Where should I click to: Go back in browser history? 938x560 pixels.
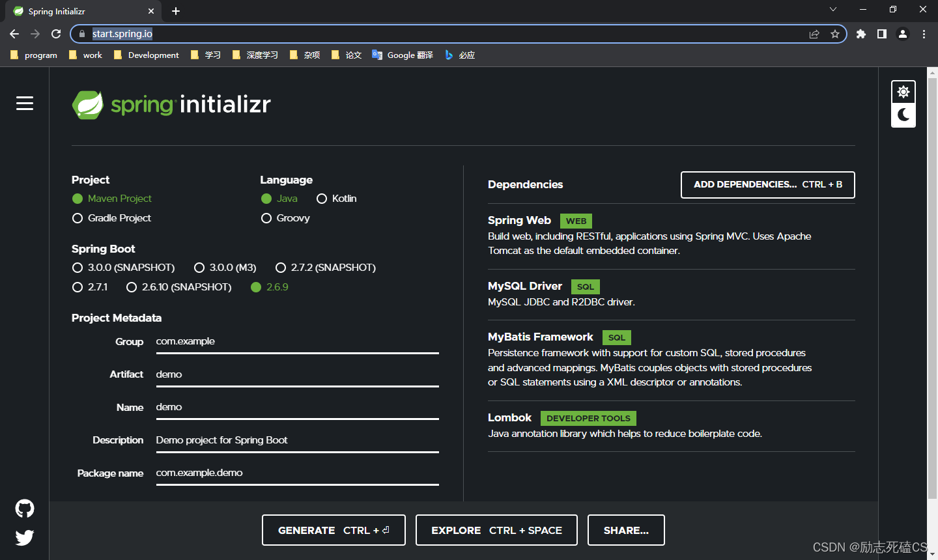[14, 34]
